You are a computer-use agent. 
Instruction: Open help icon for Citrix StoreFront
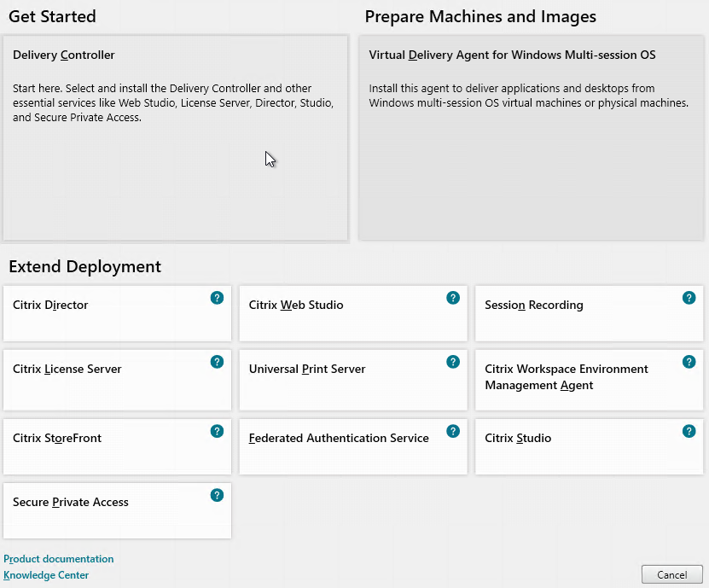click(217, 431)
